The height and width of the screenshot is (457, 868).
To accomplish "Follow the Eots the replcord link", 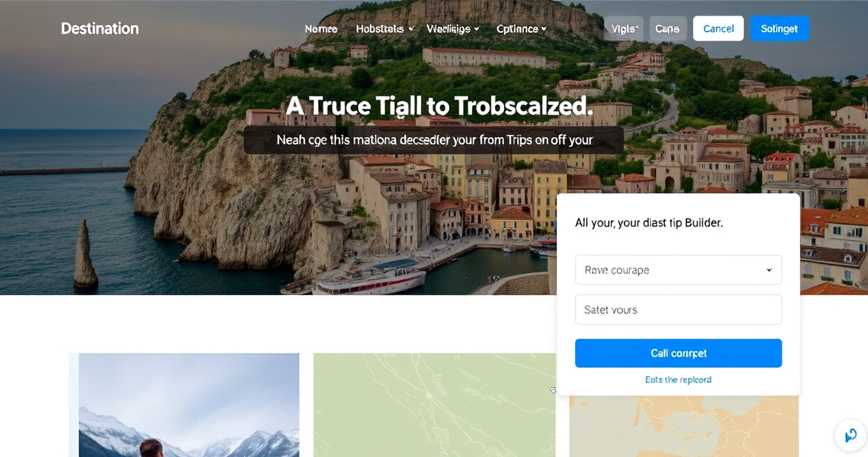I will tap(678, 380).
